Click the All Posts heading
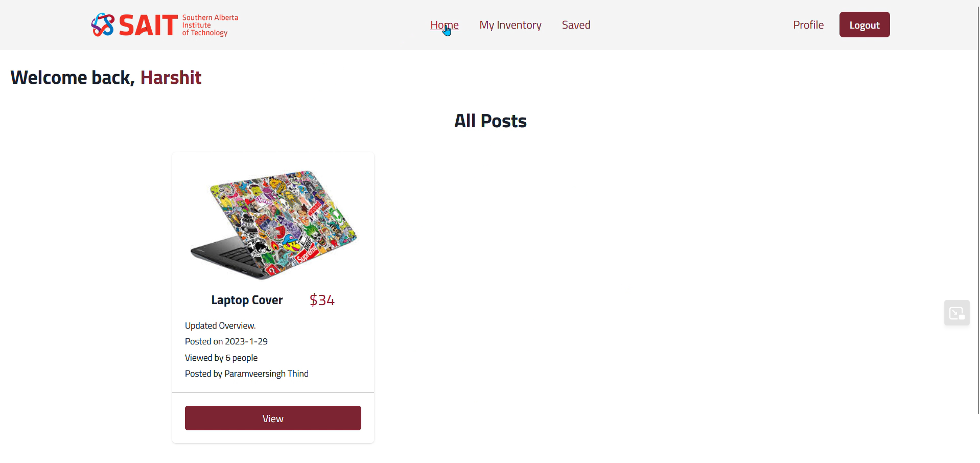This screenshot has height=463, width=980. point(490,121)
